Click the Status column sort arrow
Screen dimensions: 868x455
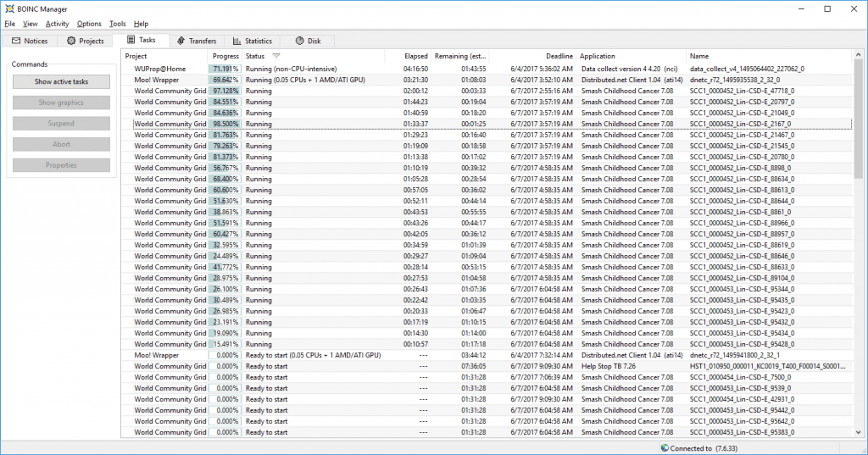point(276,56)
